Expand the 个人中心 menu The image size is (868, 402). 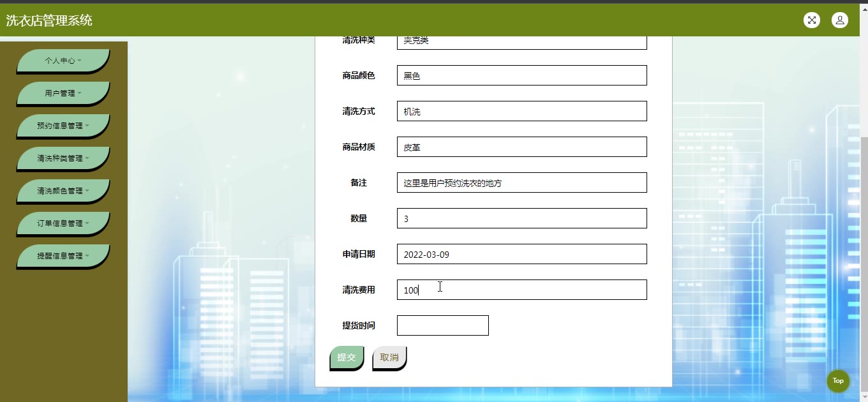point(63,61)
